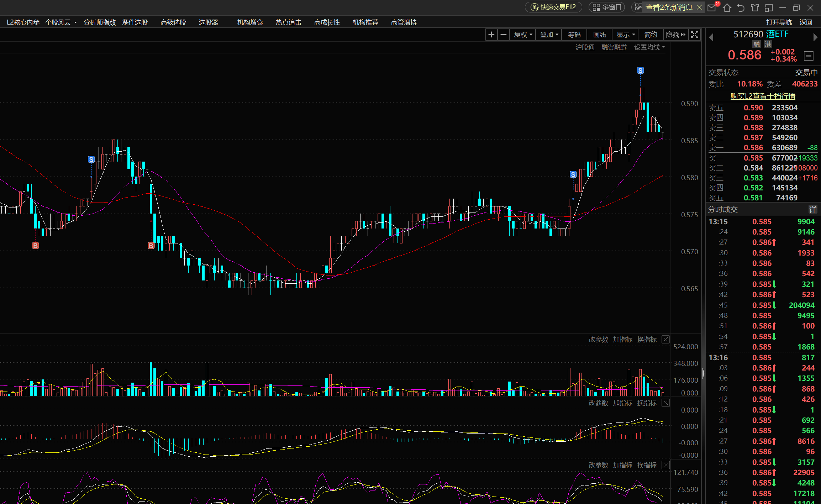Click the undo back arrow icon
The width and height of the screenshot is (821, 504).
tap(741, 7)
